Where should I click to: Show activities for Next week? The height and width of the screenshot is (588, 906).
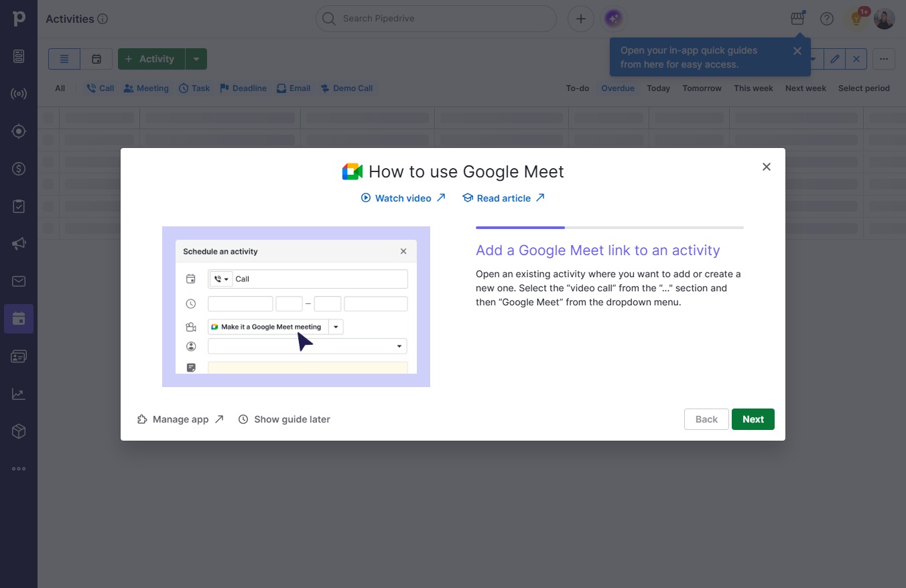[805, 88]
